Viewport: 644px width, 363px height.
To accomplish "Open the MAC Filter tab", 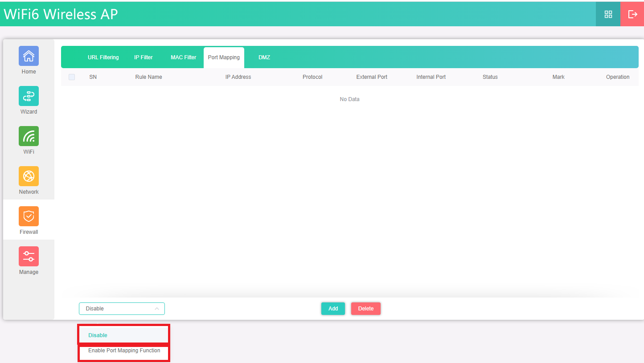I will 183,57.
